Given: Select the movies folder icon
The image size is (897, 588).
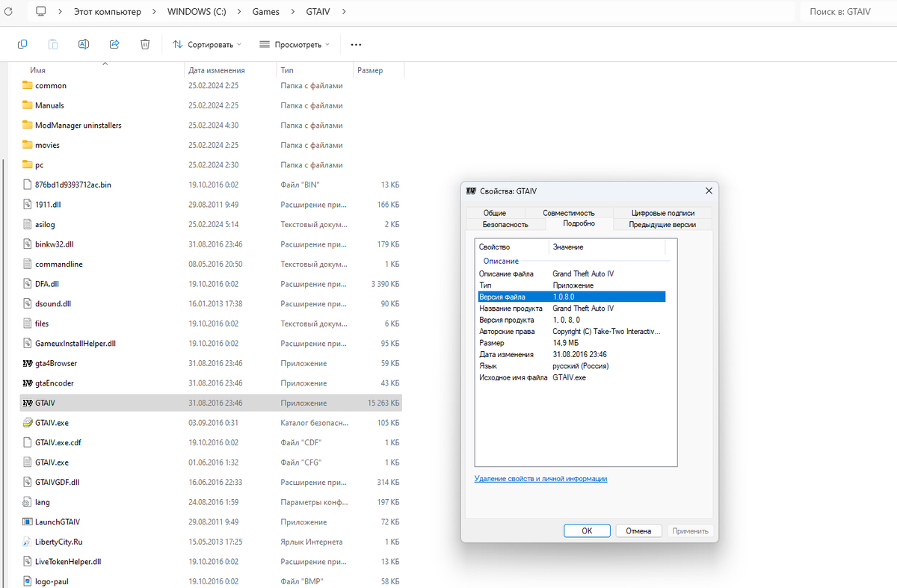Looking at the screenshot, I should (28, 145).
